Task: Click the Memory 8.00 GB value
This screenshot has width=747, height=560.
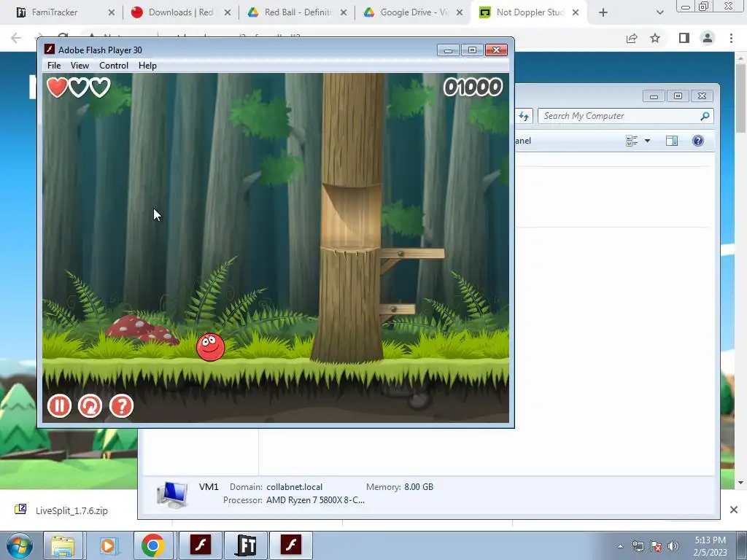Action: [x=419, y=486]
